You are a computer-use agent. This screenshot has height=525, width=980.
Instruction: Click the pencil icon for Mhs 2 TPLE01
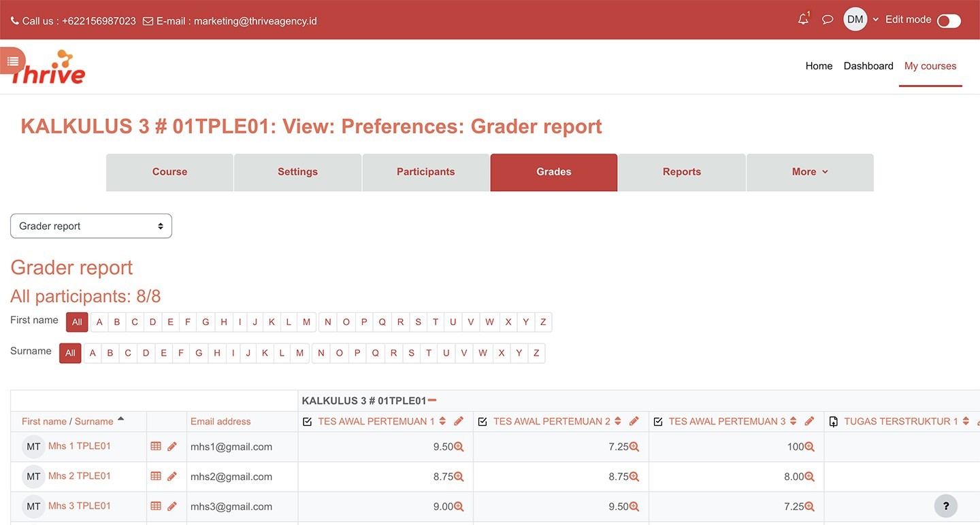(172, 476)
